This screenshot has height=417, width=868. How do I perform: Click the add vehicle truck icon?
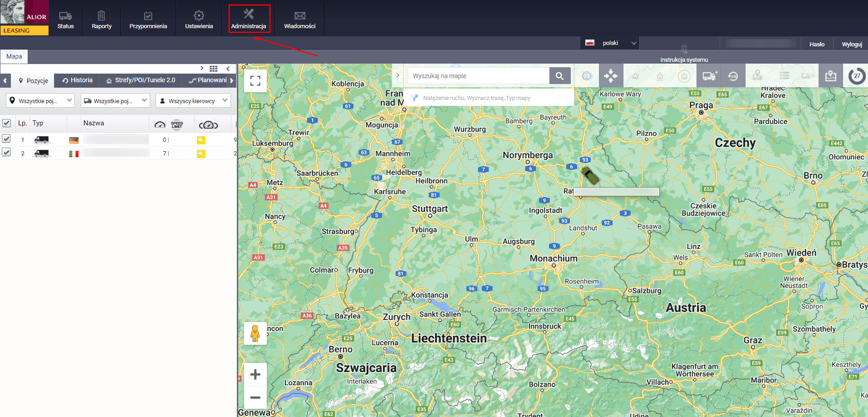coord(710,75)
